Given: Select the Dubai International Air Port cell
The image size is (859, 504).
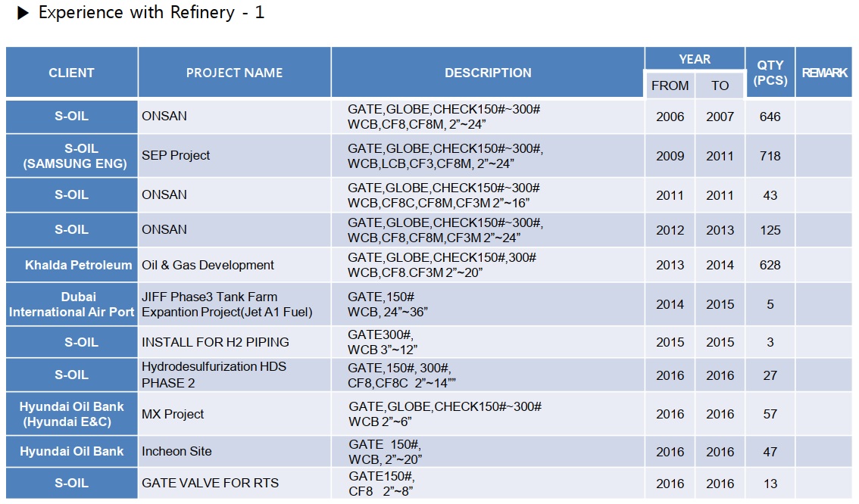Looking at the screenshot, I should [71, 304].
